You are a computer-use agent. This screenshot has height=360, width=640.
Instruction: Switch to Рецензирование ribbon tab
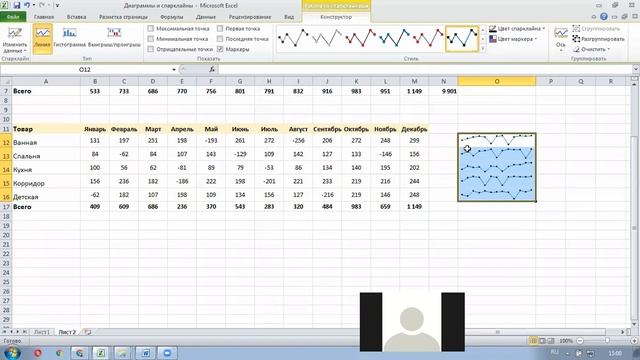pyautogui.click(x=250, y=17)
